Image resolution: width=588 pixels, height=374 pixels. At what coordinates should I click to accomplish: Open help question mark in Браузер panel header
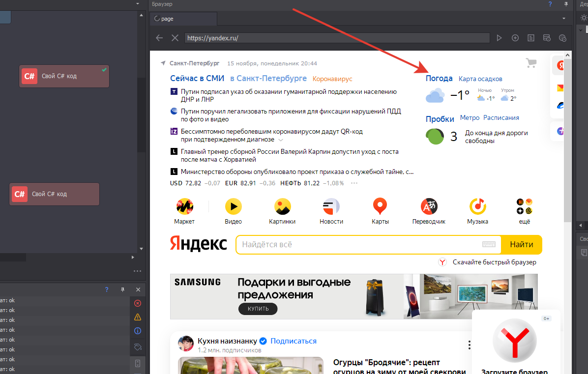(550, 4)
